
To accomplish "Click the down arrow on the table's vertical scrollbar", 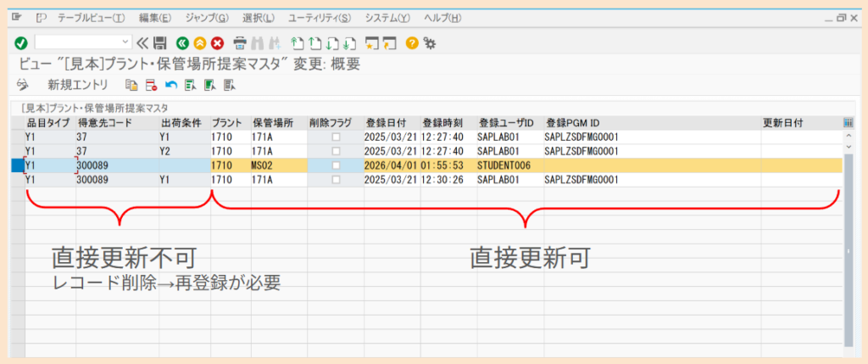I will click(x=848, y=146).
